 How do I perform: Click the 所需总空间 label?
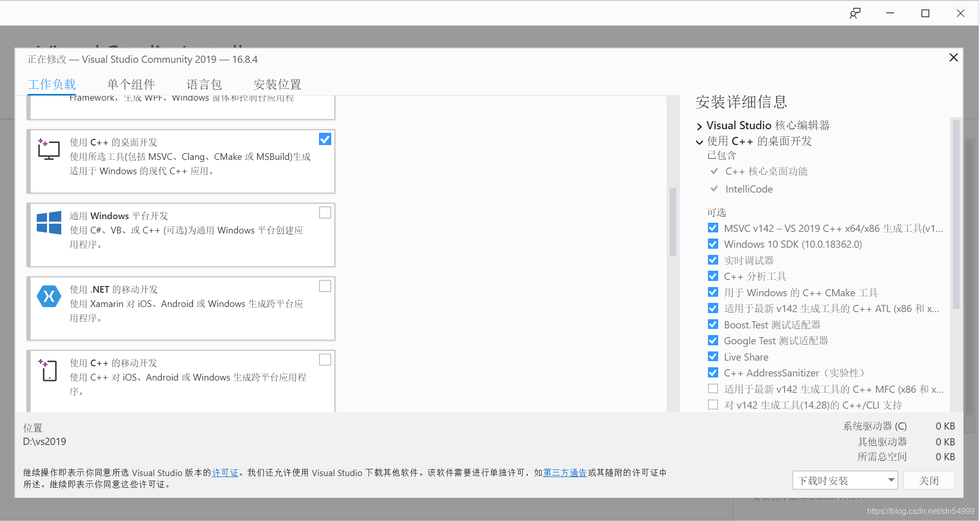point(882,457)
